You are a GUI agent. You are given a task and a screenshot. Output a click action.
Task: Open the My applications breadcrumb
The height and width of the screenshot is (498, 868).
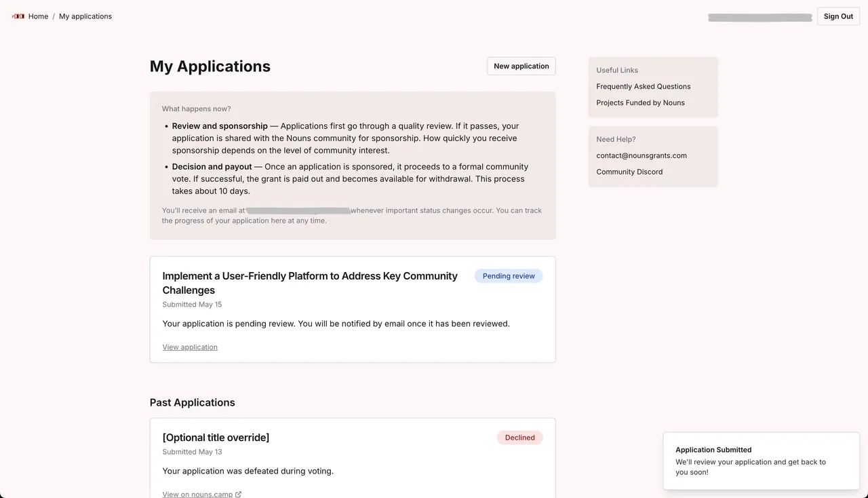tap(85, 16)
